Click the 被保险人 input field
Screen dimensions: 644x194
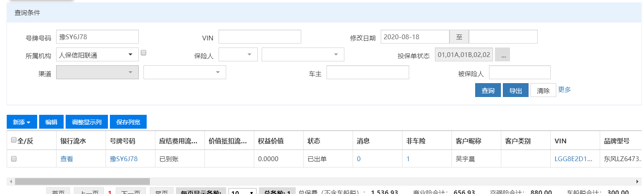(519, 72)
